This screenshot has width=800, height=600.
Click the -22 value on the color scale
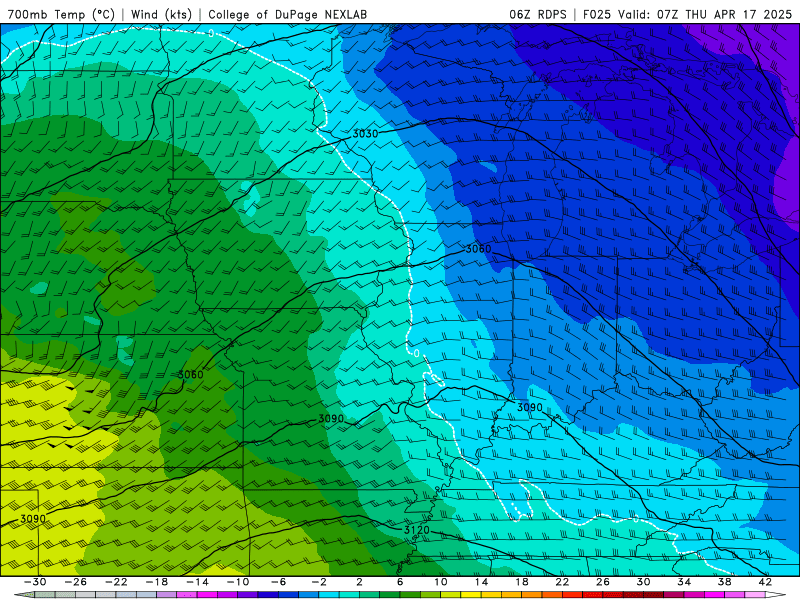[116, 582]
